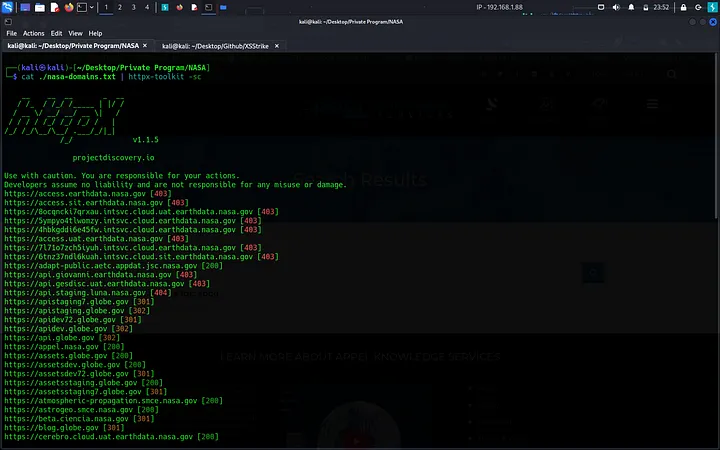
Task: Click the teal lightning icon at the panel's end
Action: tap(713, 7)
